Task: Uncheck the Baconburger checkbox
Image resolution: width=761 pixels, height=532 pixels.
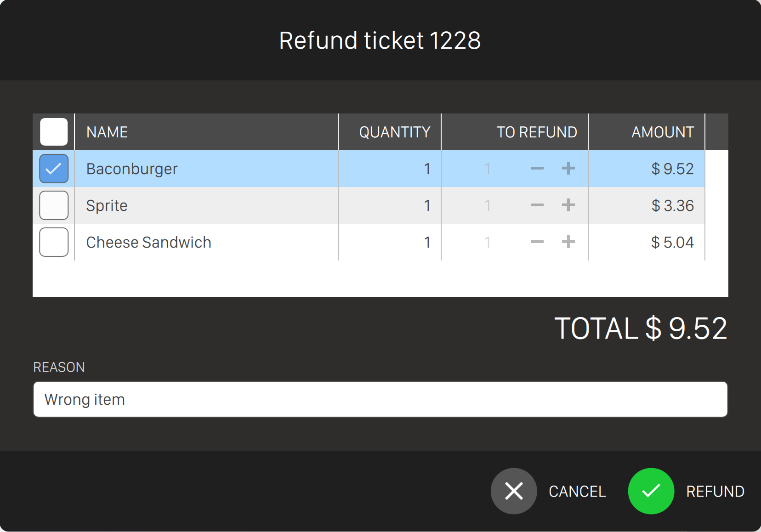Action: click(54, 169)
